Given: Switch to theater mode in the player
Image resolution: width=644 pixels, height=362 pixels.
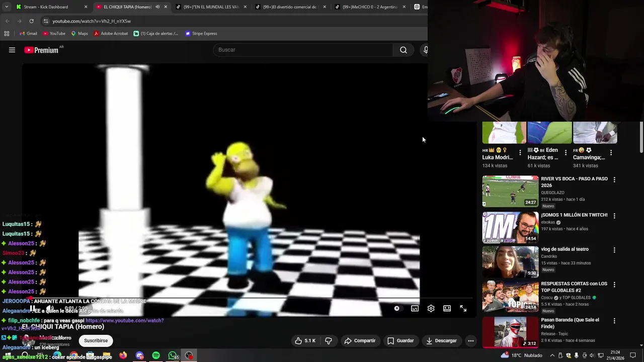Looking at the screenshot, I should tap(447, 308).
